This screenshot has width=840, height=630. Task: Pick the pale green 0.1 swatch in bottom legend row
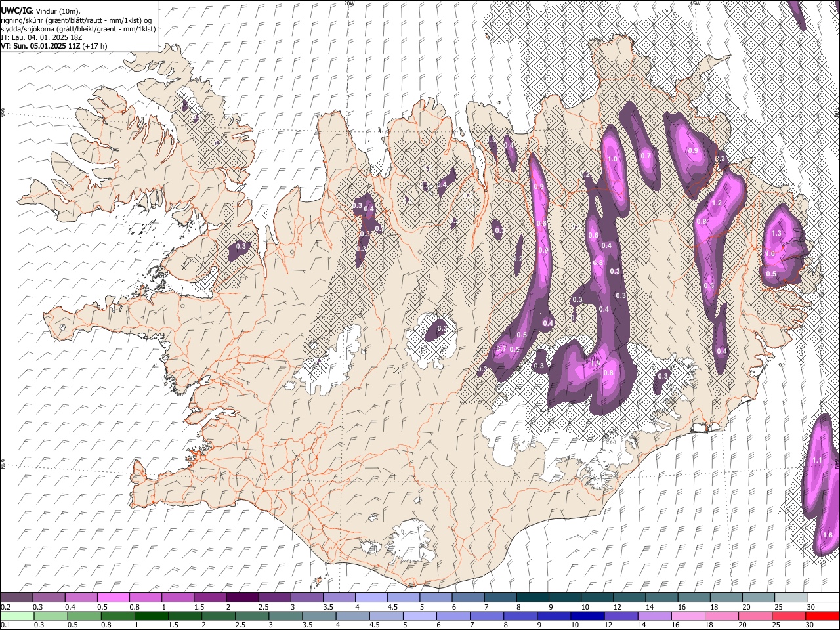pyautogui.click(x=17, y=616)
